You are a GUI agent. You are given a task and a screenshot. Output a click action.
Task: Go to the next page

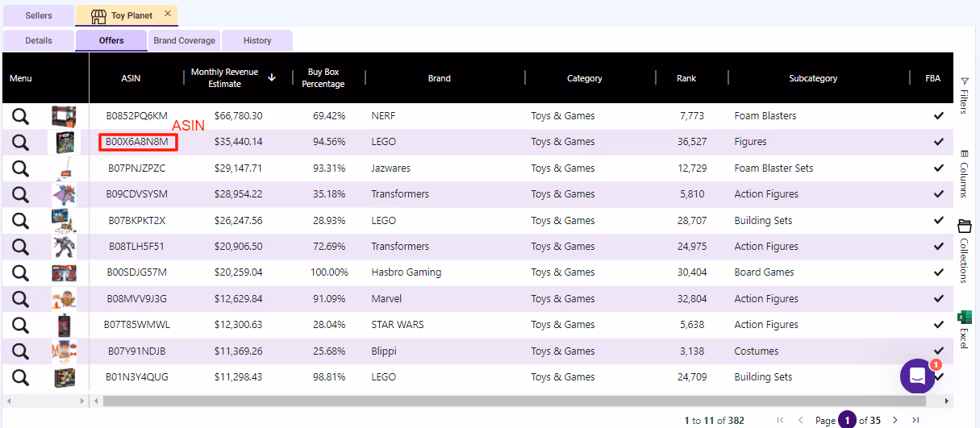(895, 420)
